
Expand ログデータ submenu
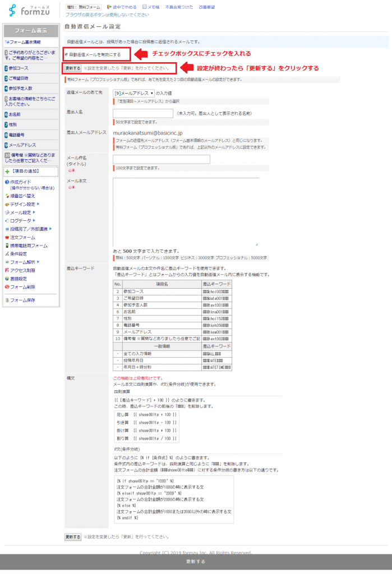click(x=21, y=221)
